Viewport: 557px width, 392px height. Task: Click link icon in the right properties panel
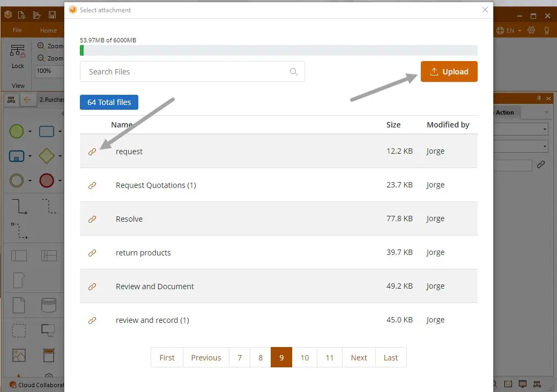point(541,164)
